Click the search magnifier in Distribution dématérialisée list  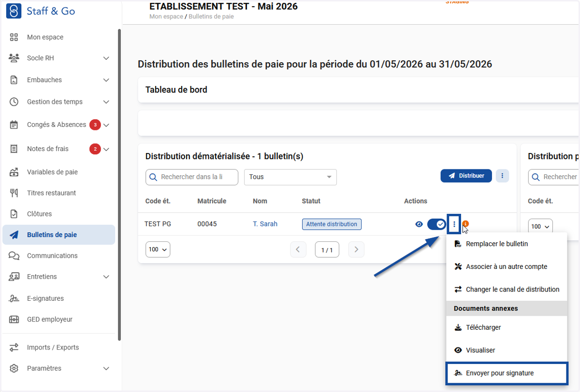[153, 177]
